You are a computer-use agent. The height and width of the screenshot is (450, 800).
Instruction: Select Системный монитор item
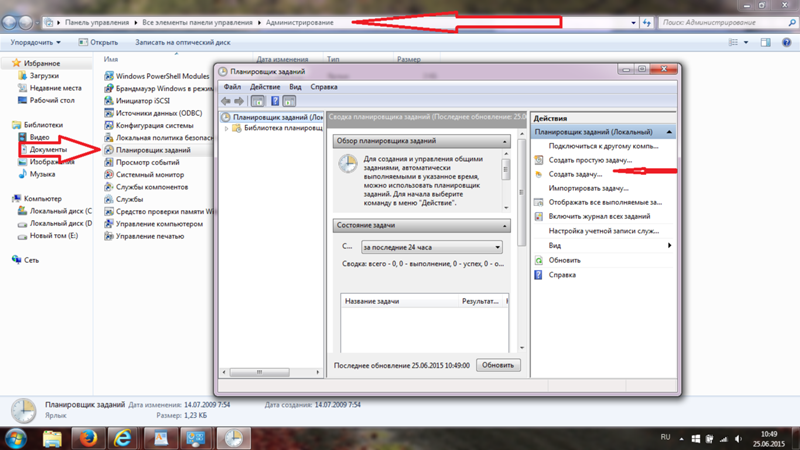pyautogui.click(x=144, y=174)
